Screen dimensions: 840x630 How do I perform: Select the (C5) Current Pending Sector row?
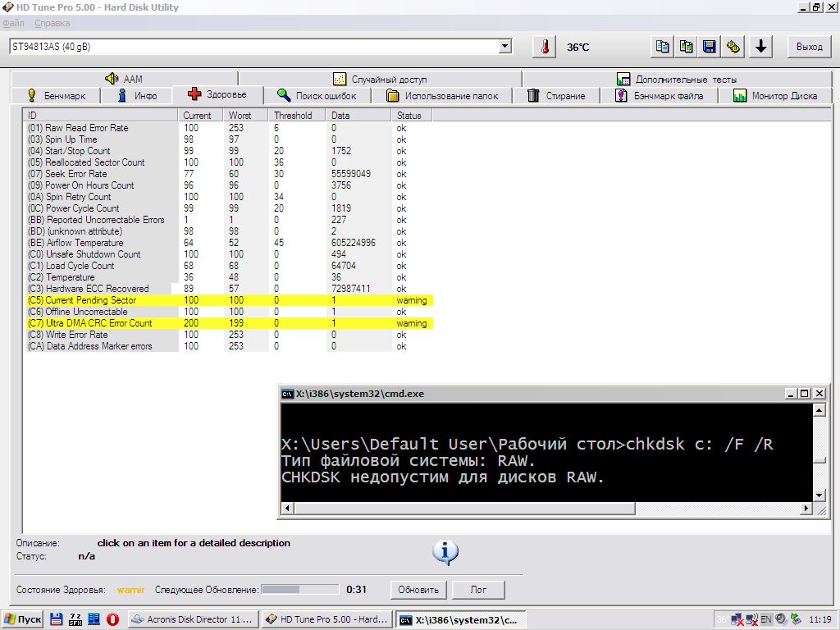tap(230, 300)
